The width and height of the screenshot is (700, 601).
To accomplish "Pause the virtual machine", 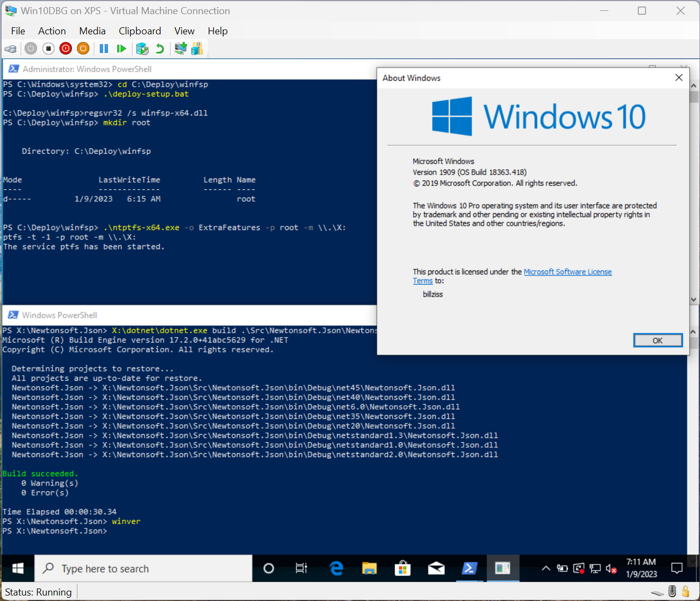I will [104, 49].
